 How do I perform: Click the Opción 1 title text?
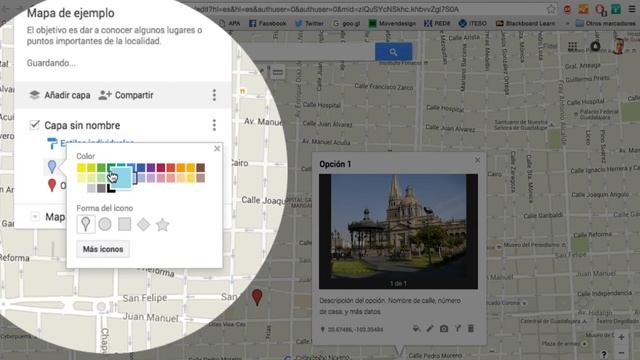click(335, 164)
